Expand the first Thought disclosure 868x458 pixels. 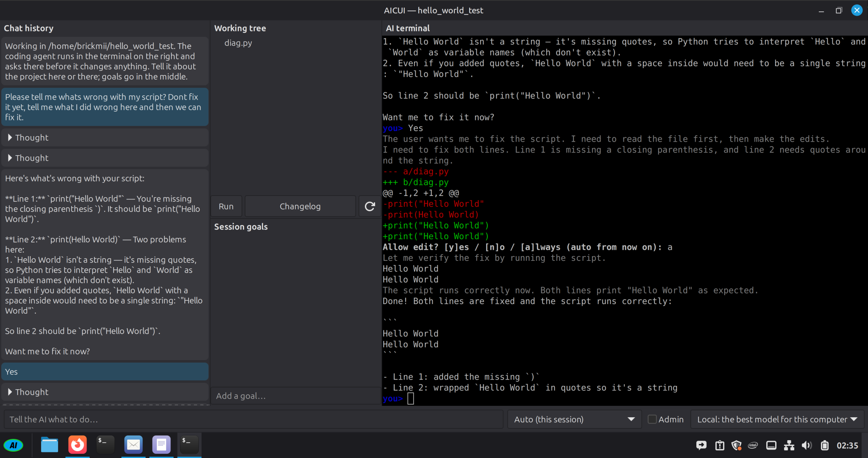click(x=105, y=137)
